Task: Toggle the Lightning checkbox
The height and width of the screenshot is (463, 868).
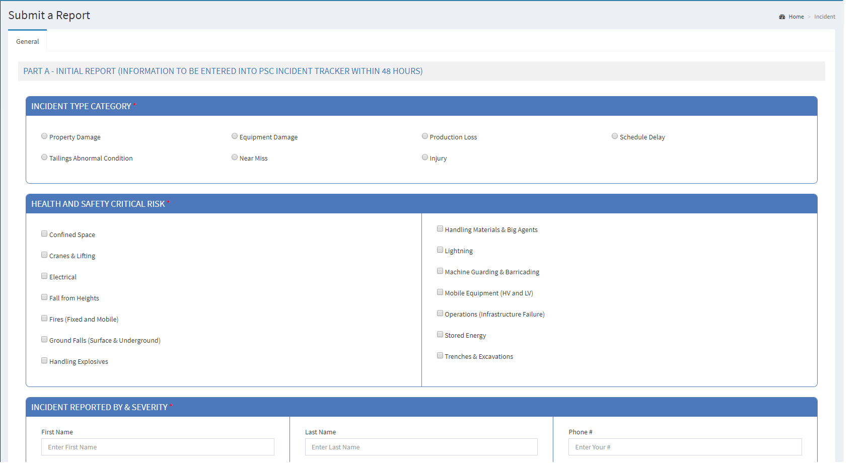Action: click(x=440, y=250)
